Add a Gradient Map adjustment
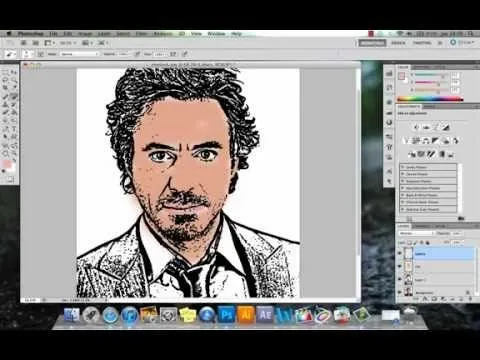This screenshot has width=480, height=360. pyautogui.click(x=442, y=154)
